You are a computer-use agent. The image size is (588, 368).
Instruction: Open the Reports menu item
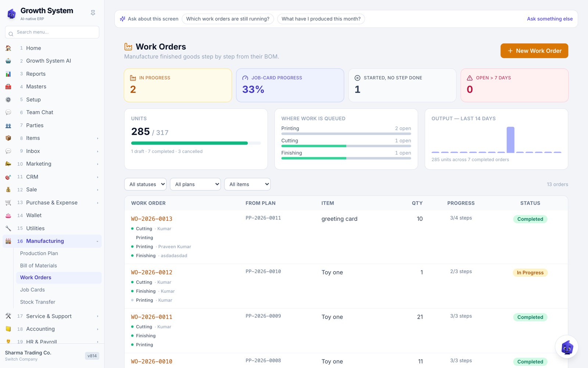[x=52, y=74]
